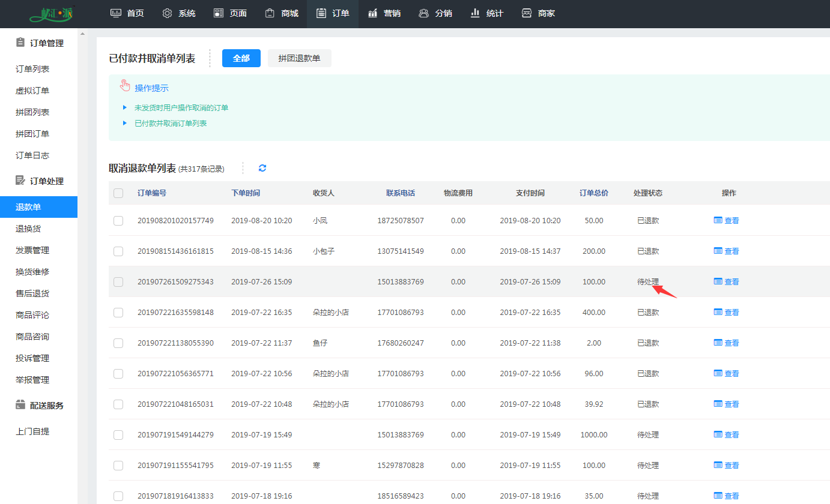Open the 首页 home icon in top bar
Screen dimensions: 830x504
click(116, 13)
